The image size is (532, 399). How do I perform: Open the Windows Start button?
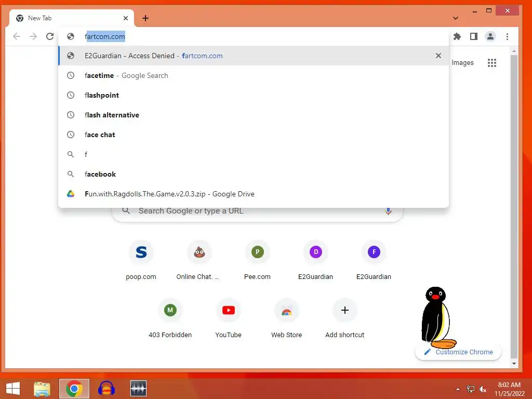pyautogui.click(x=13, y=389)
